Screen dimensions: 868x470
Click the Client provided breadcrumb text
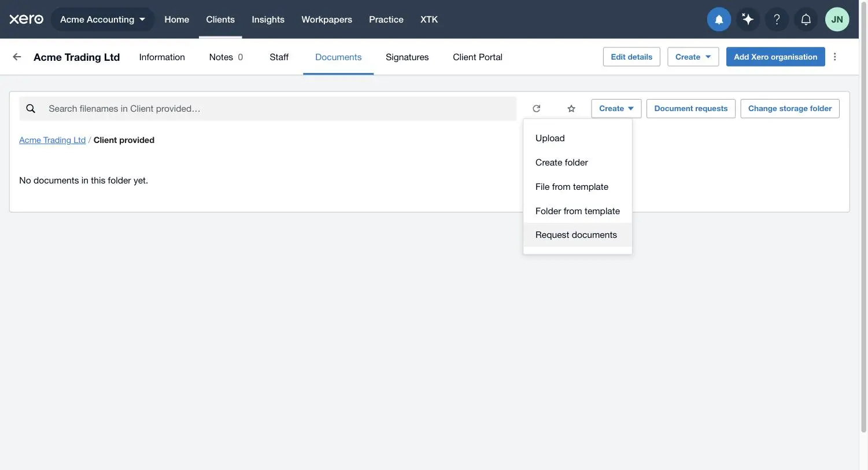[x=124, y=140]
